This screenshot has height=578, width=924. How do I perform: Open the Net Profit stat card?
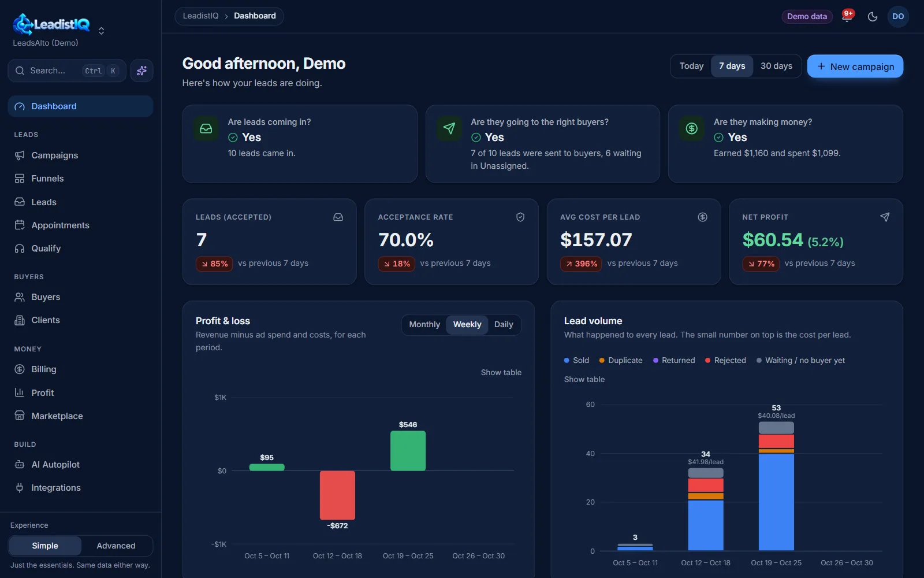click(816, 242)
